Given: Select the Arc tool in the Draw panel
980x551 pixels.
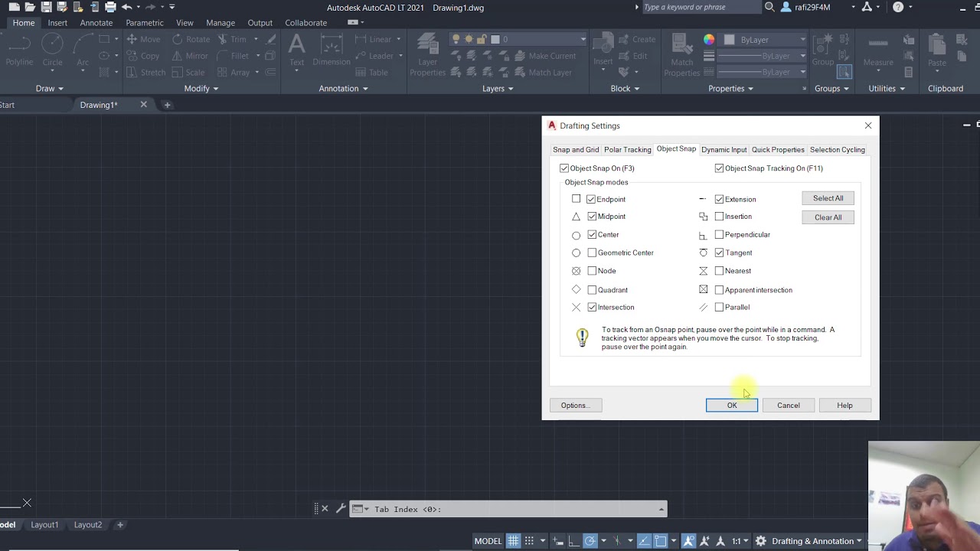Looking at the screenshot, I should pos(83,51).
